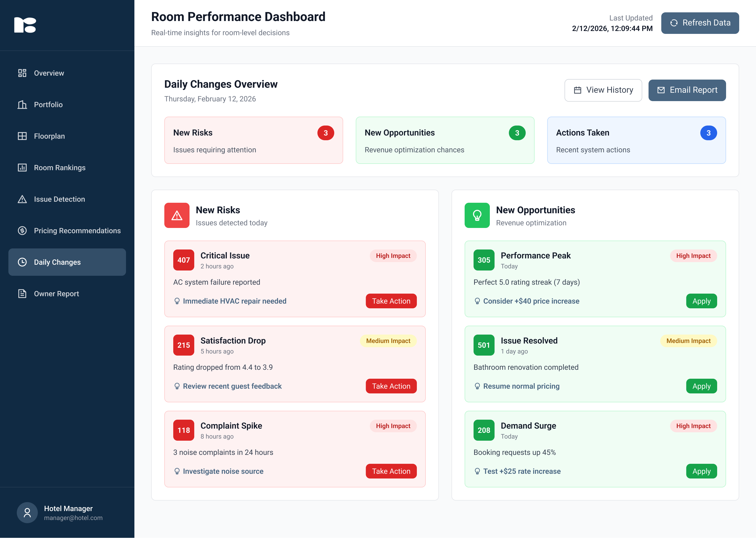Click the Review recent guest feedback recommendation
The width and height of the screenshot is (756, 541).
[x=232, y=386]
